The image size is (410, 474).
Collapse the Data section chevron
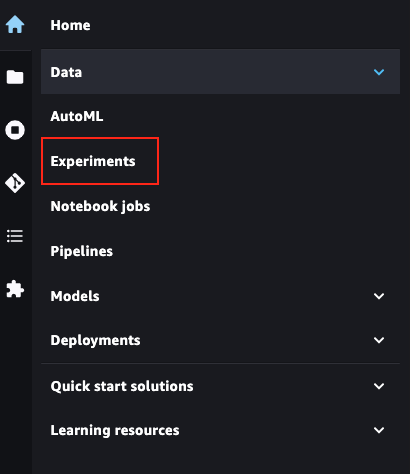(x=379, y=72)
